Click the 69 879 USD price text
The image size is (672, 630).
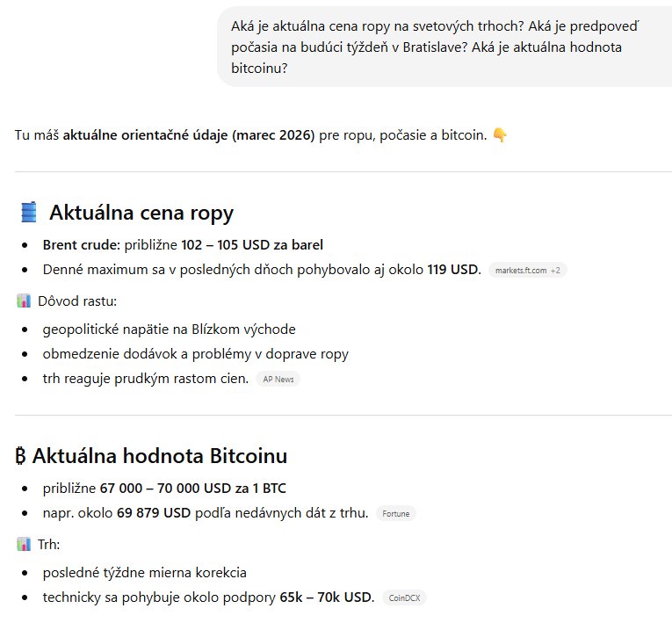(x=154, y=512)
